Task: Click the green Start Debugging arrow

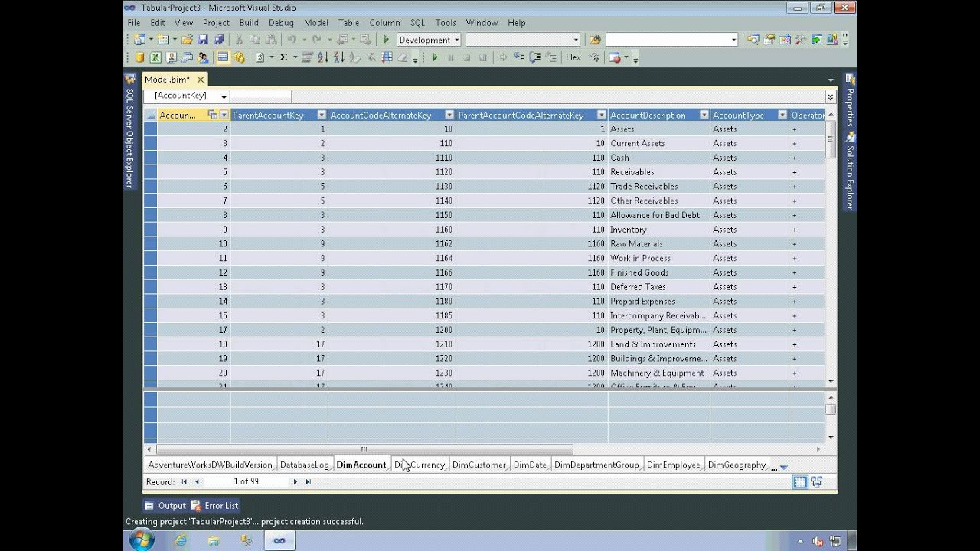Action: 386,40
